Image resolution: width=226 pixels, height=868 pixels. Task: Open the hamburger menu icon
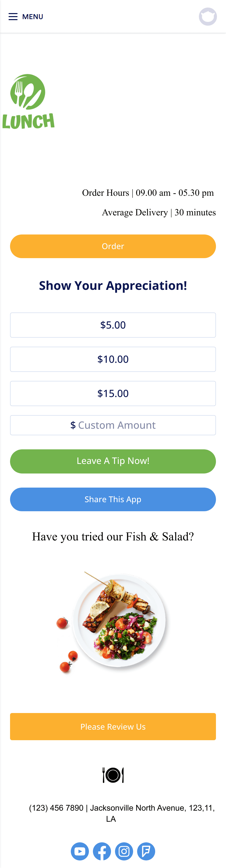pos(13,17)
